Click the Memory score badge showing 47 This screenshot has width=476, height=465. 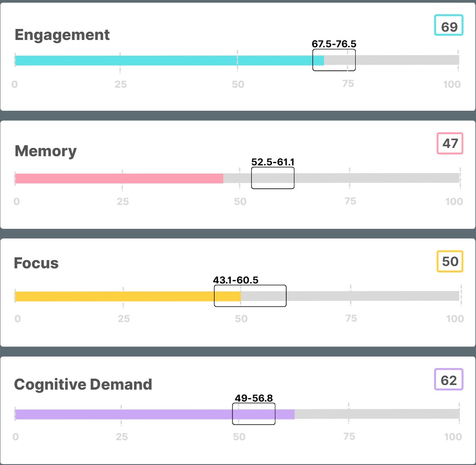pos(450,143)
